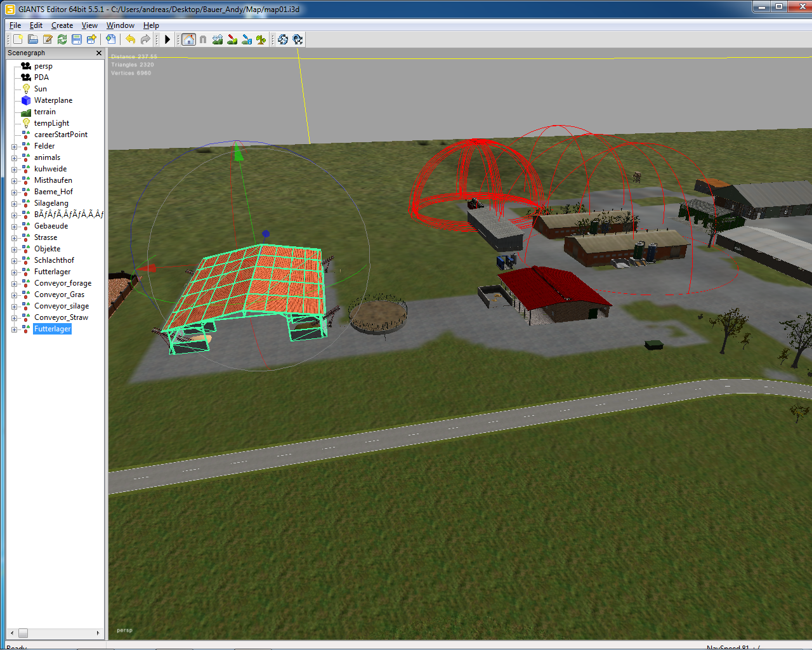The width and height of the screenshot is (812, 650).
Task: Select the PDA camera icon in Scenegraph
Action: pos(26,77)
